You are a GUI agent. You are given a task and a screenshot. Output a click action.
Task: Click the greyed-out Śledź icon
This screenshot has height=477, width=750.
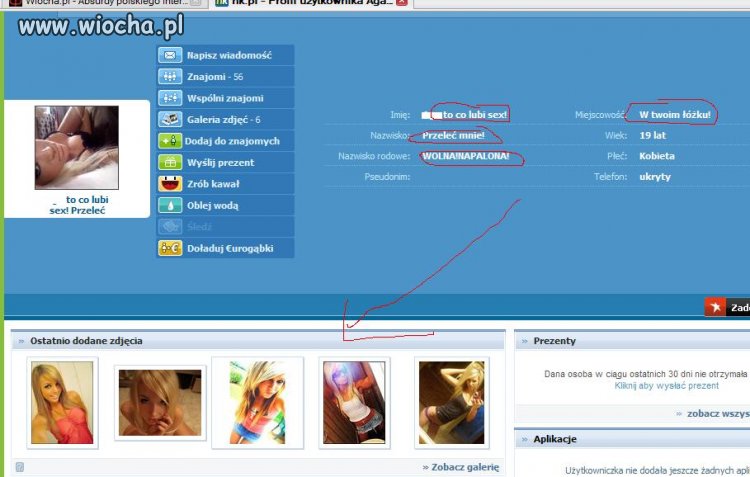point(170,226)
